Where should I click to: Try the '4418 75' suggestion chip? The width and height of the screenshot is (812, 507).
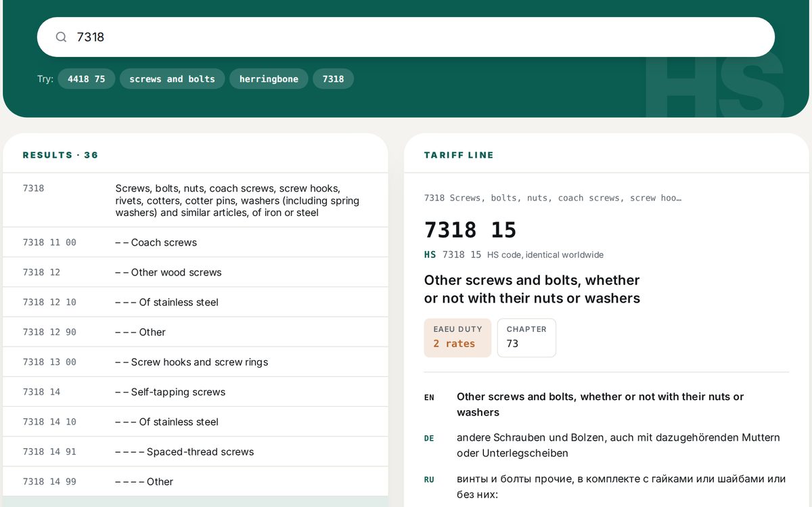pos(87,79)
